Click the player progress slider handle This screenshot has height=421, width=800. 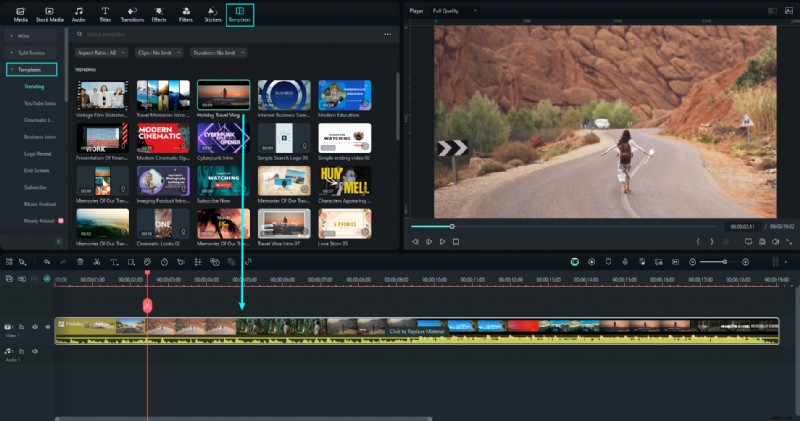(x=452, y=226)
